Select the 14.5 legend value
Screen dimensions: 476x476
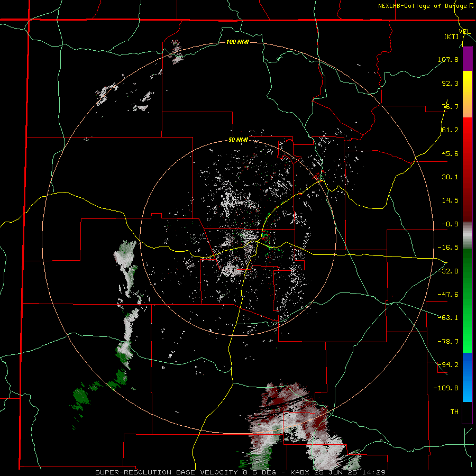[450, 200]
